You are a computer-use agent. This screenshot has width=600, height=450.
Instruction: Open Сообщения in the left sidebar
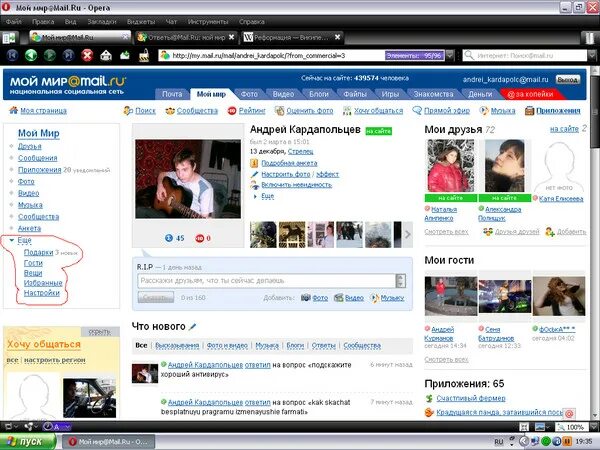pyautogui.click(x=38, y=158)
